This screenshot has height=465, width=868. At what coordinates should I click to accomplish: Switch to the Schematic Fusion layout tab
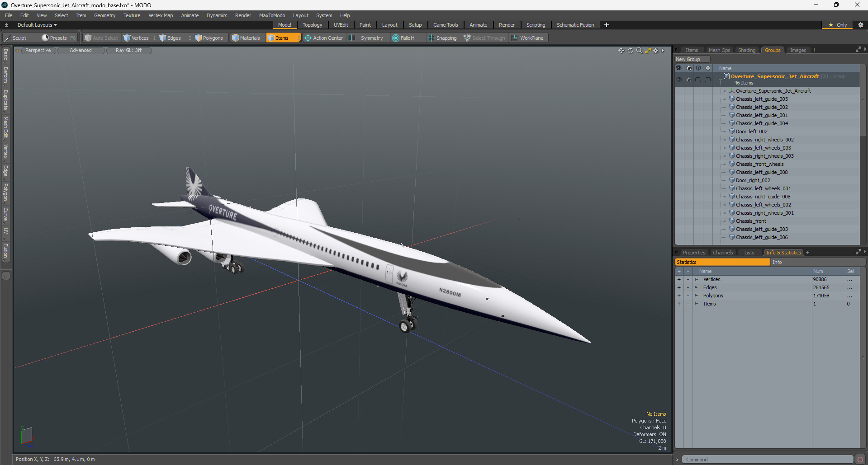[x=575, y=25]
